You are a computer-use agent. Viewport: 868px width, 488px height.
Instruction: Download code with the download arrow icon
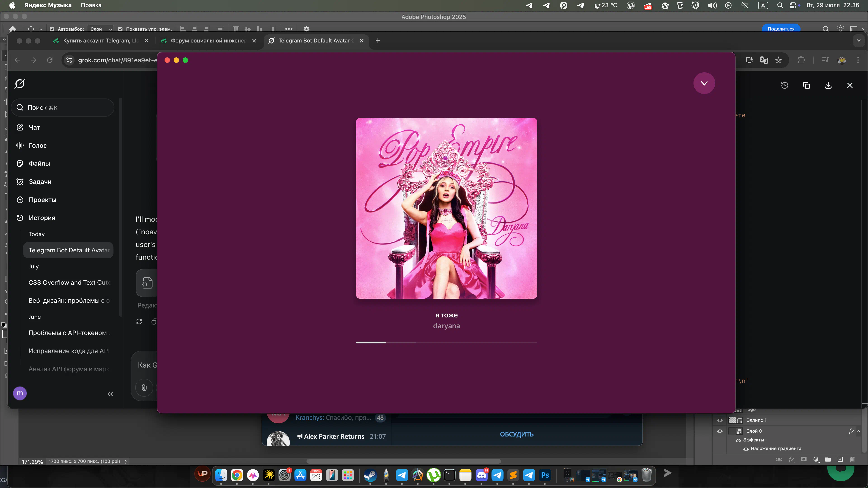[x=828, y=86]
